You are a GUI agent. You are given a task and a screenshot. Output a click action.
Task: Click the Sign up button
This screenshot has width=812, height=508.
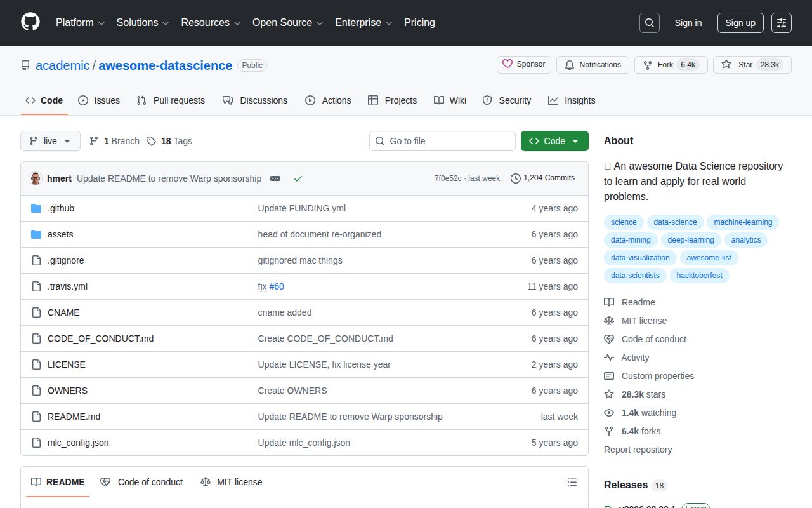[x=740, y=23]
